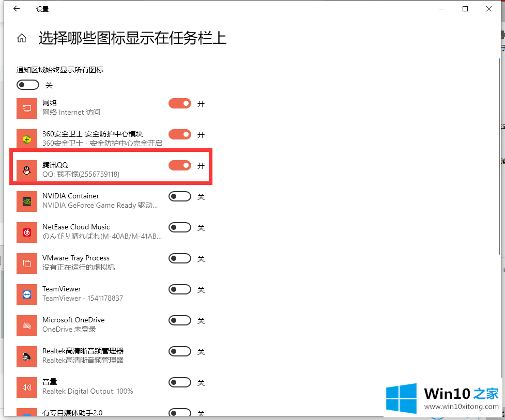This screenshot has height=420, width=505.
Task: Turn on the 音量 toggle
Action: [180, 382]
